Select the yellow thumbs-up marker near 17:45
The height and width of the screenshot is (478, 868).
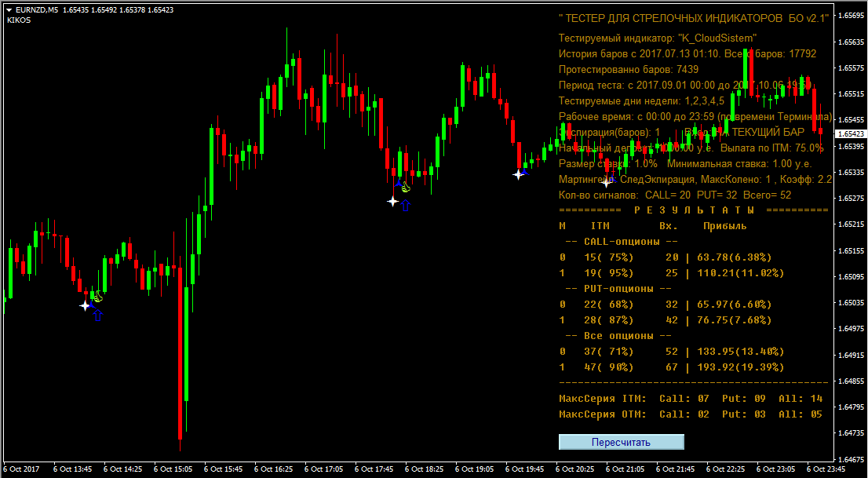404,188
